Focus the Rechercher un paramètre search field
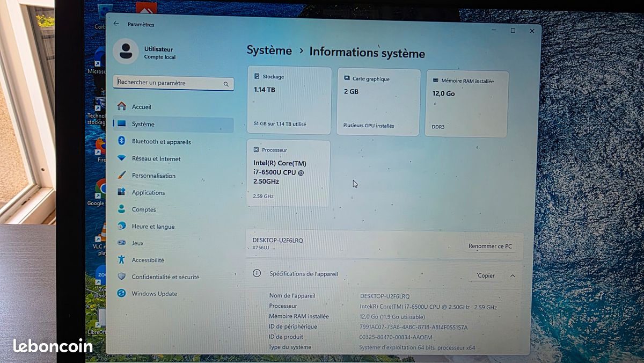 [x=173, y=83]
